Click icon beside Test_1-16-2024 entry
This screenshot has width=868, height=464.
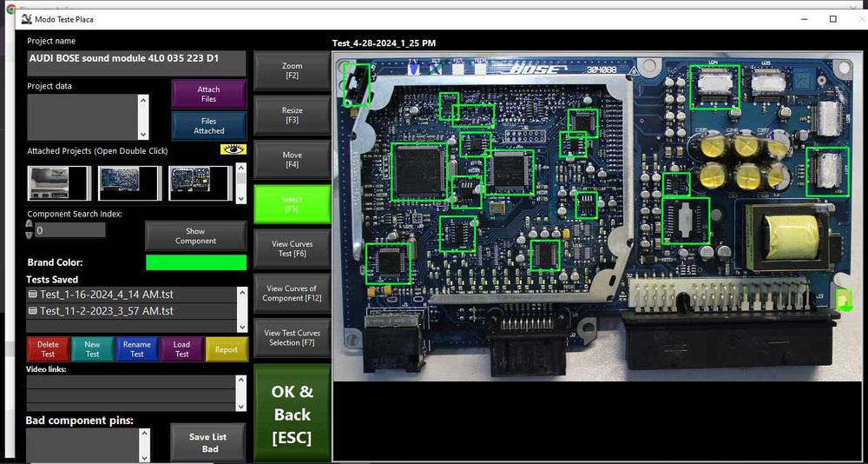(33, 295)
